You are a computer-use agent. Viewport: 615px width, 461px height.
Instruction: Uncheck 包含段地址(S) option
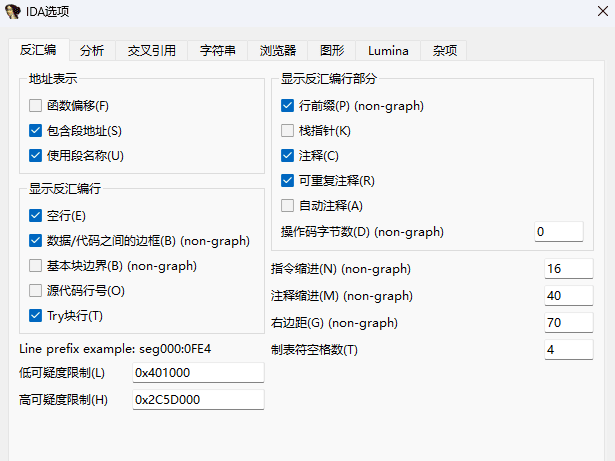[36, 131]
